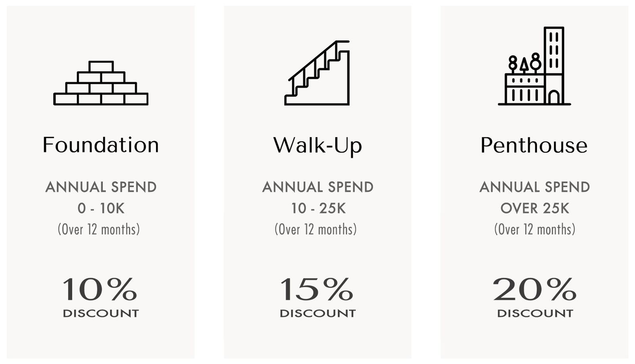The image size is (635, 364).
Task: Click the 15% discount figure
Action: (x=317, y=289)
